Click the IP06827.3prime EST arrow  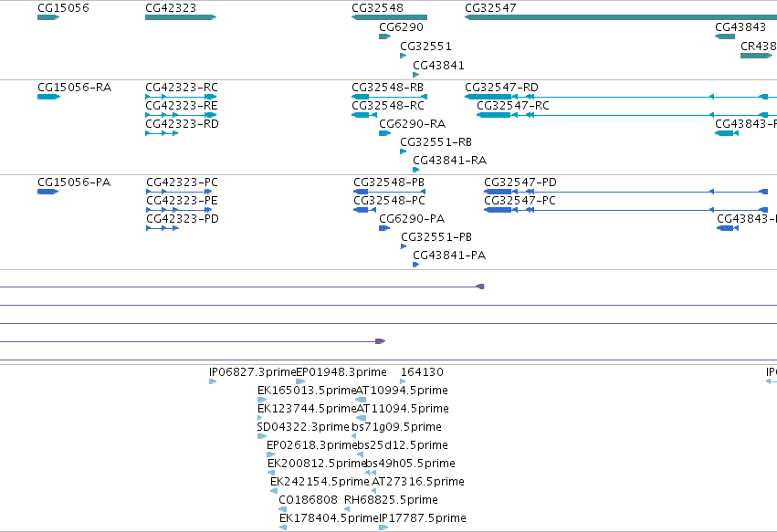click(213, 381)
